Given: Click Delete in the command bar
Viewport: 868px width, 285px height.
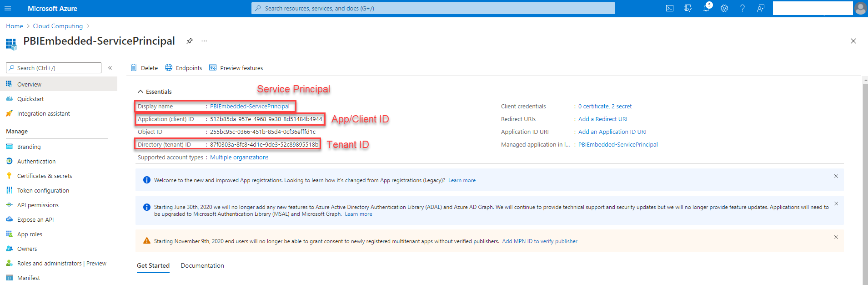Looking at the screenshot, I should 144,68.
